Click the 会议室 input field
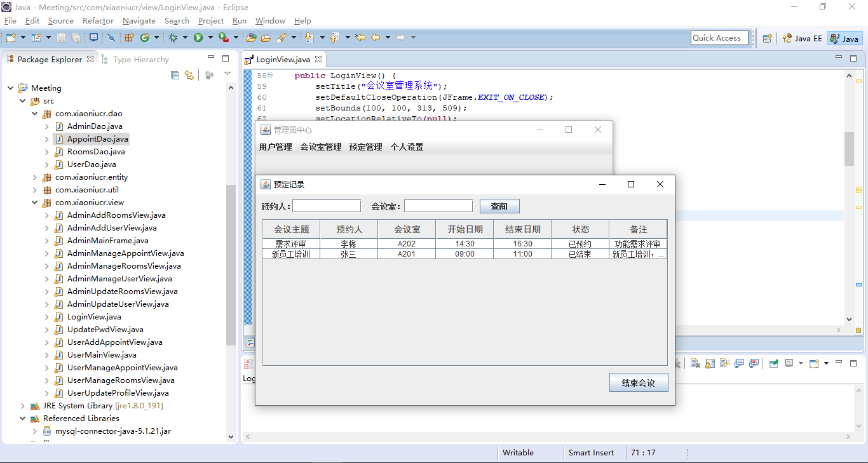 (438, 206)
